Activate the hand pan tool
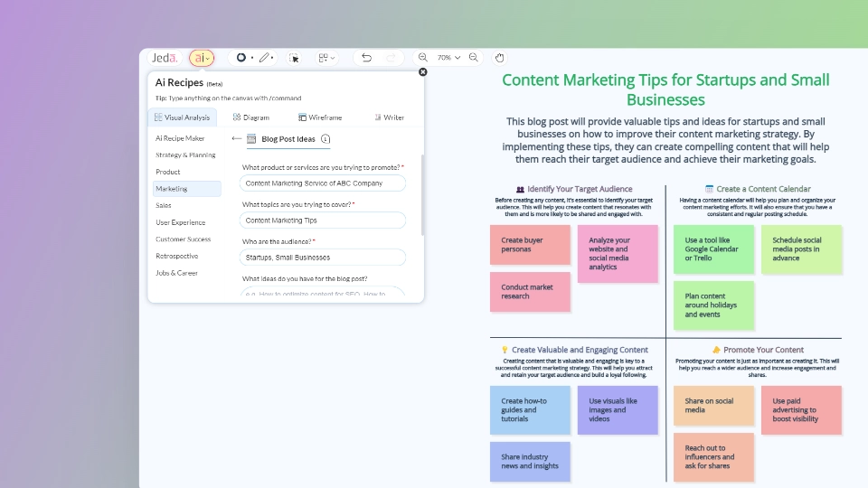 click(499, 58)
